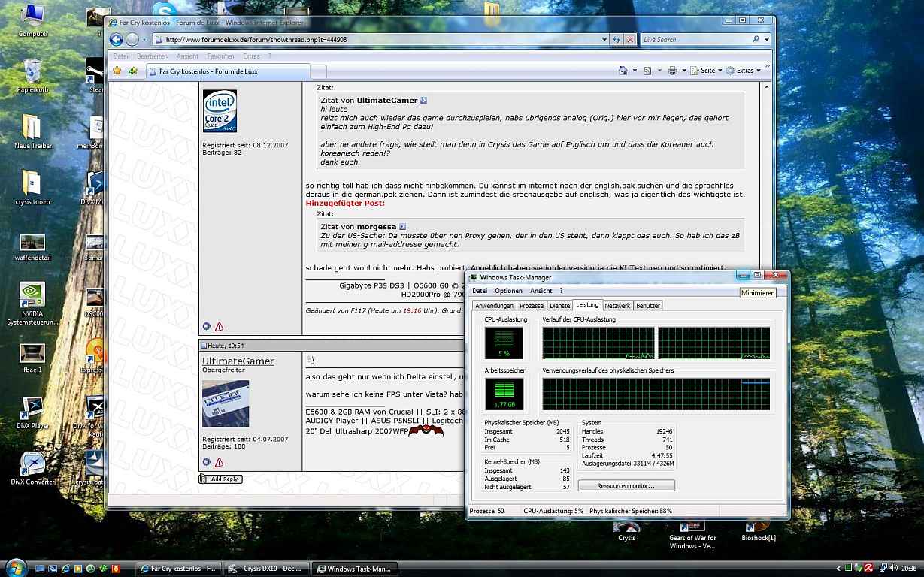The width and height of the screenshot is (924, 577).
Task: Launch the Gears of War for Windows shortcut
Action: [x=692, y=536]
